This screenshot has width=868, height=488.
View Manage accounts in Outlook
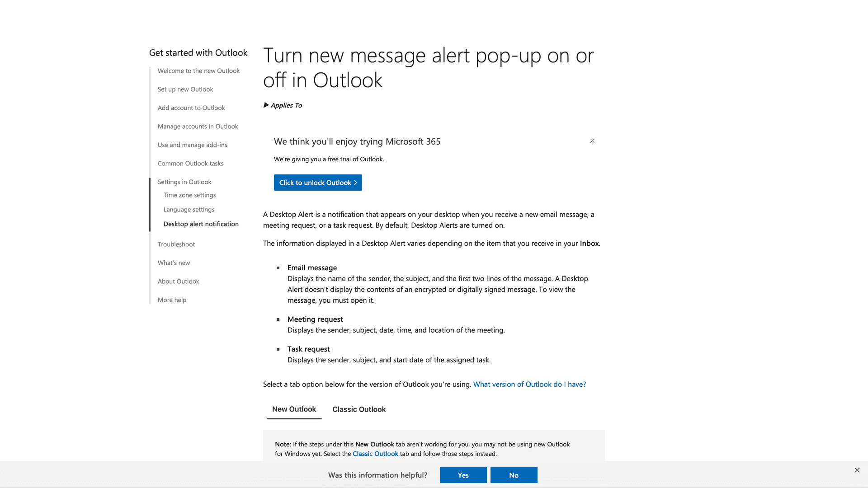coord(198,126)
